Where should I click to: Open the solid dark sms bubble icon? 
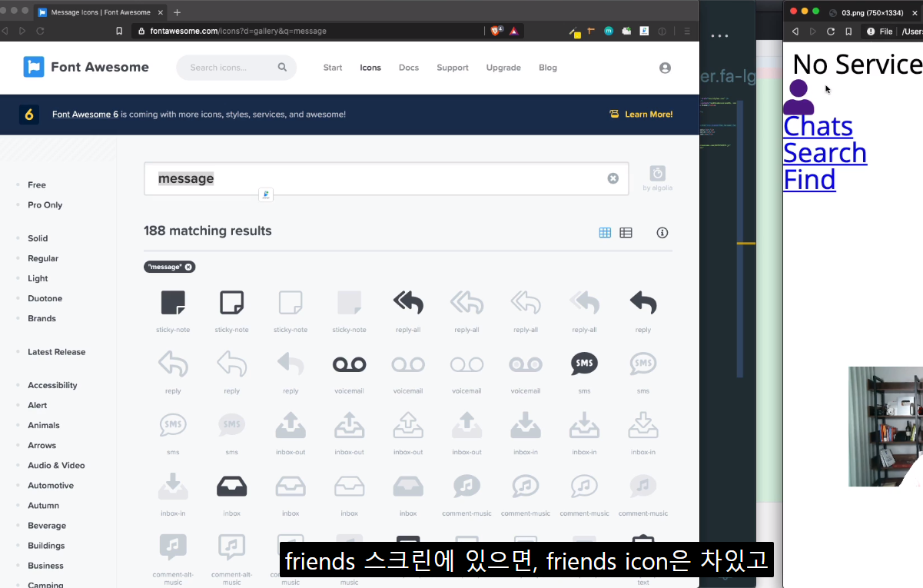[x=585, y=364]
